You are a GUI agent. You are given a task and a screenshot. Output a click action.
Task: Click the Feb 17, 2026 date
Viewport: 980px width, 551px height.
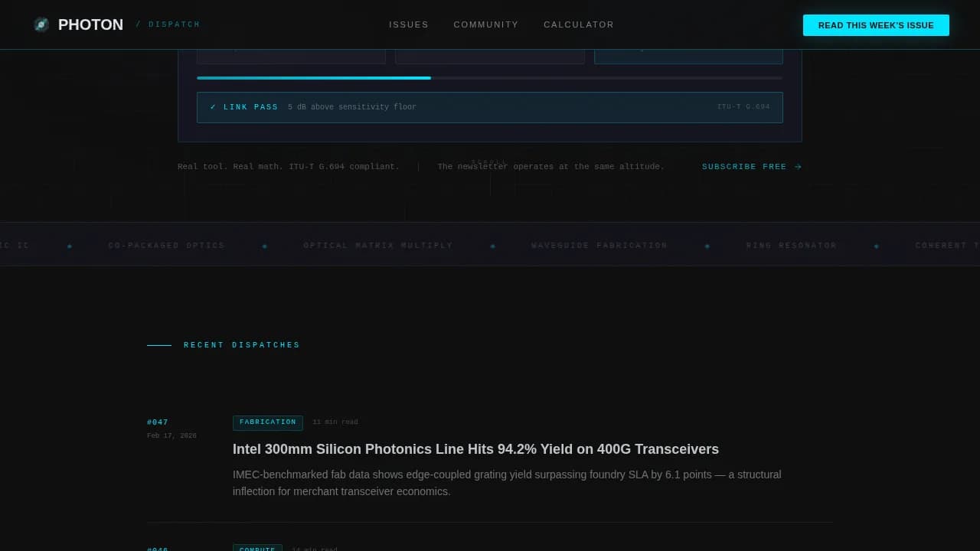[171, 436]
